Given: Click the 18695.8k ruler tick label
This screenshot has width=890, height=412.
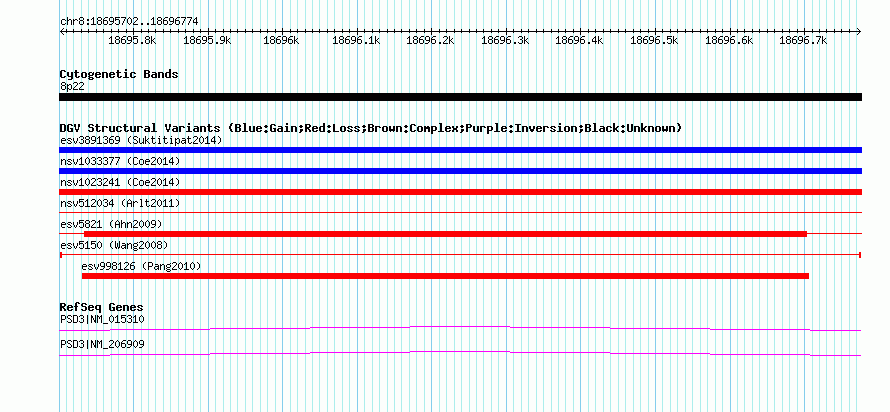Looking at the screenshot, I should coord(132,40).
